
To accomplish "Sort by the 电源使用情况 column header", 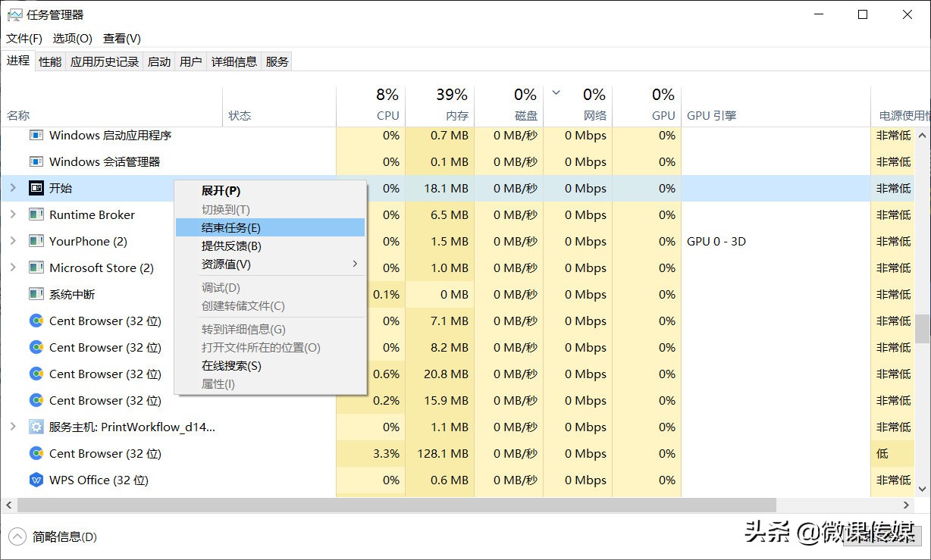I will pos(901,106).
